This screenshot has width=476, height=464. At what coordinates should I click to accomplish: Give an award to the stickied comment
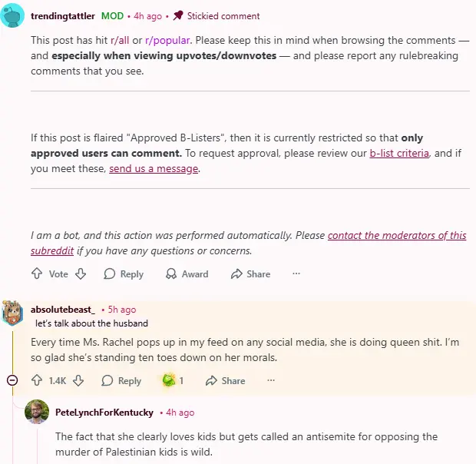click(187, 274)
